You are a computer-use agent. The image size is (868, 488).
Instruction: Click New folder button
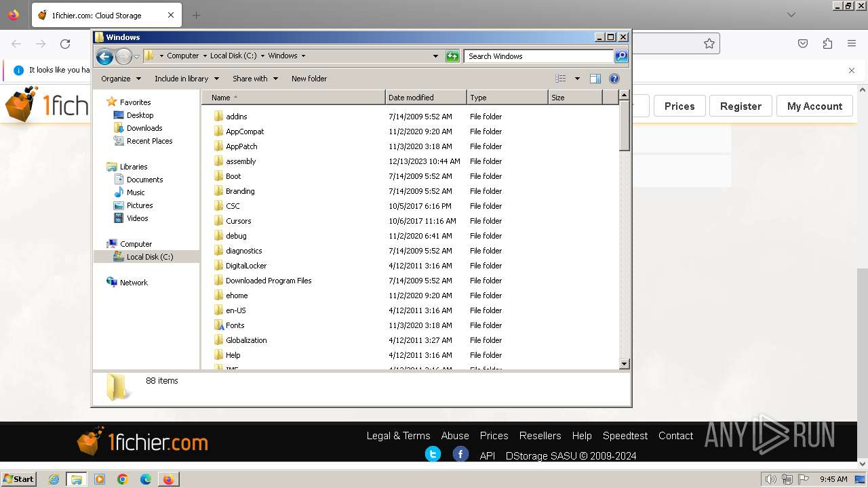tap(309, 79)
